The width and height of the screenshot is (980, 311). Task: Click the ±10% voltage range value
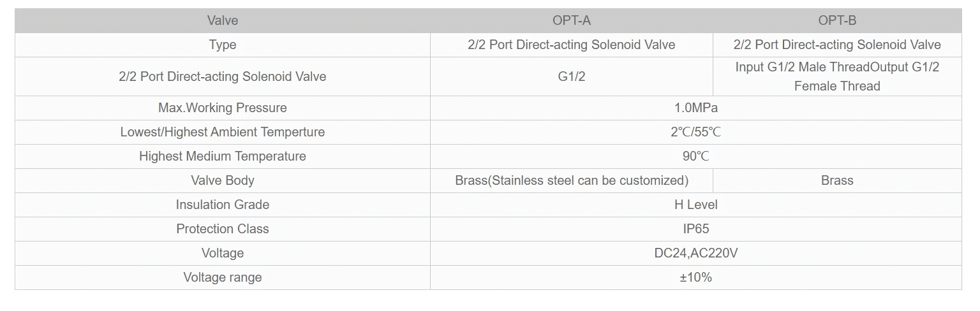pos(695,277)
